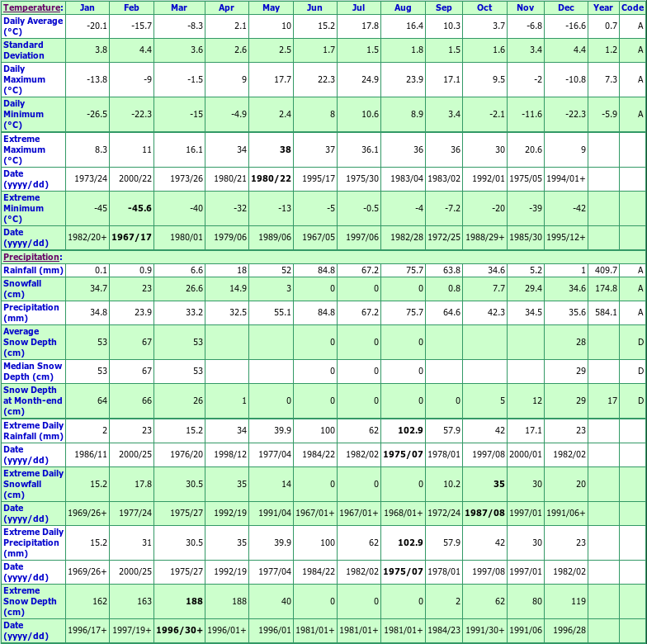Select the yearly daily average 0.7

pos(611,26)
